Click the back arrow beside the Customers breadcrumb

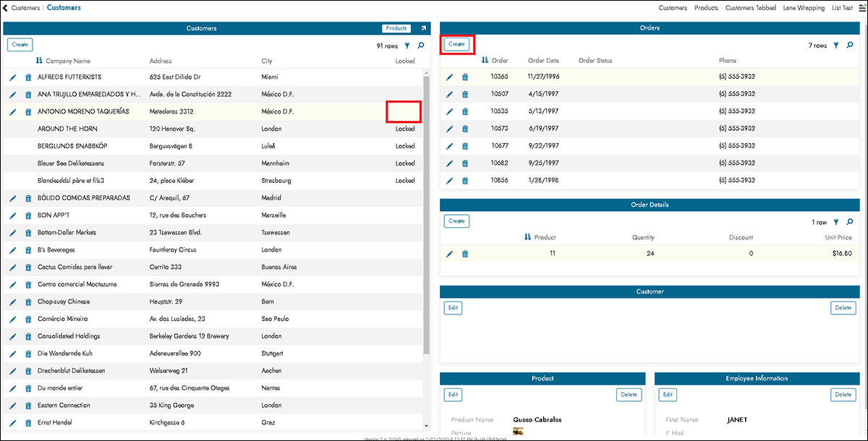click(x=6, y=8)
